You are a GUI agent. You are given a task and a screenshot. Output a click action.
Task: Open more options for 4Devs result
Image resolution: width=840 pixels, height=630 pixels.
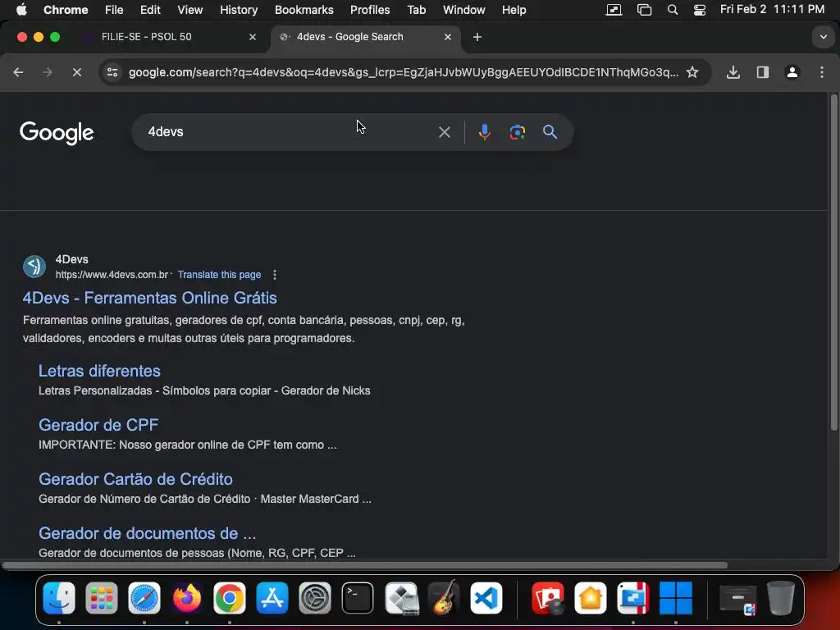(x=274, y=275)
